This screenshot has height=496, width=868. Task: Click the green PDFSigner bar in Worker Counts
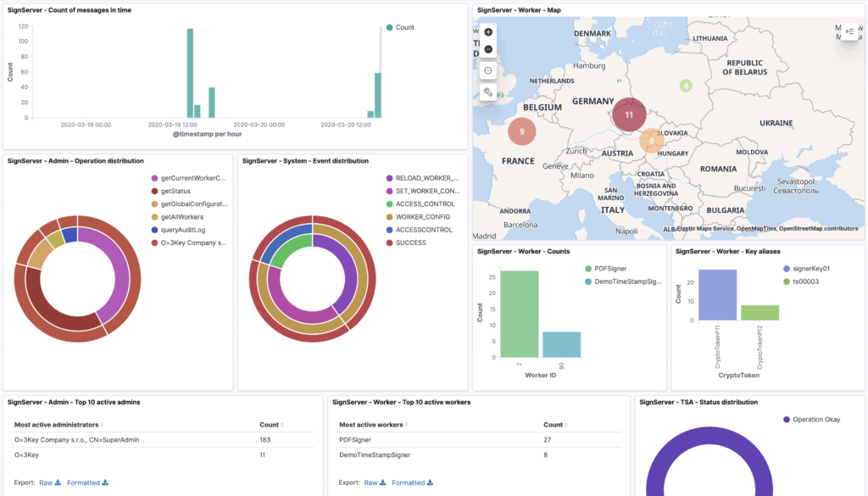coord(520,314)
